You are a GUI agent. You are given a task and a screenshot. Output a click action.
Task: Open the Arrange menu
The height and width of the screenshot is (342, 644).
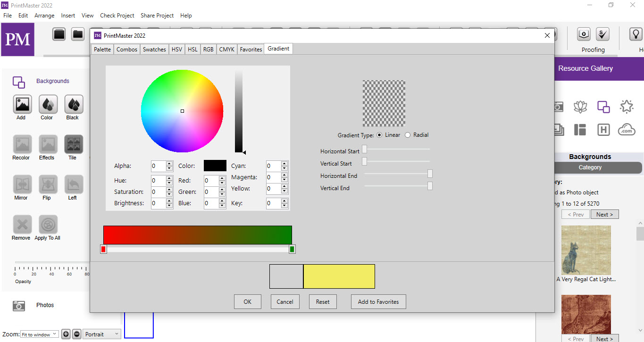(x=44, y=16)
